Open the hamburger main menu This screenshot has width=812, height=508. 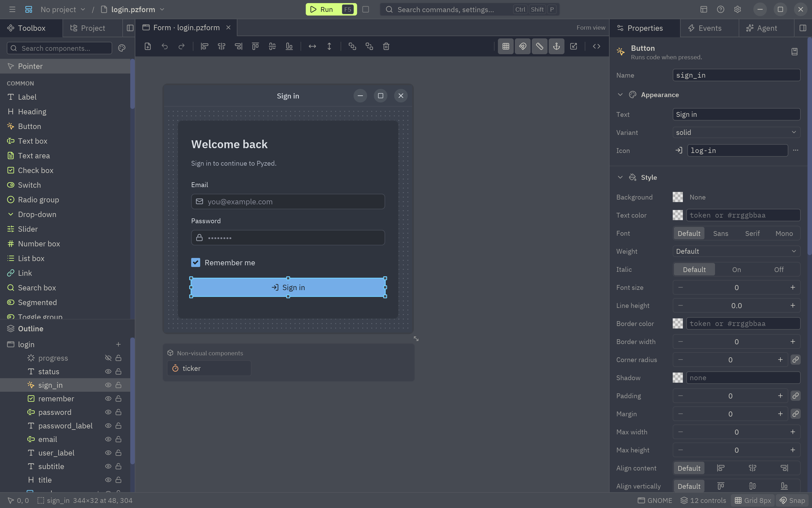pos(12,9)
